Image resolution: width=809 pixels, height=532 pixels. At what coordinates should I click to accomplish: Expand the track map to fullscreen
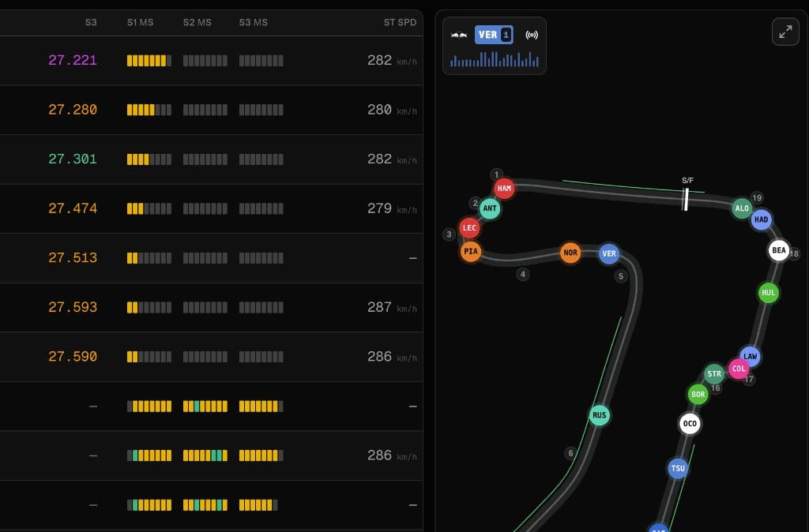pyautogui.click(x=785, y=32)
